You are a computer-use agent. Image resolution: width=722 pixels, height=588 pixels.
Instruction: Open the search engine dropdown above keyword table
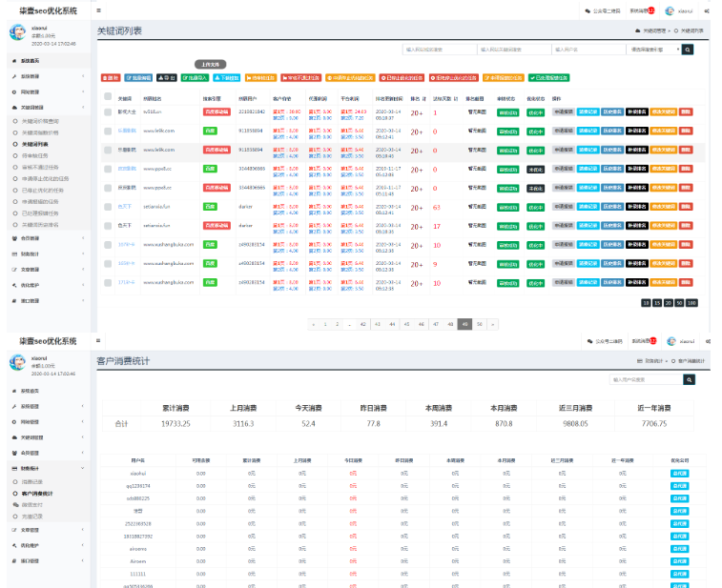(664, 49)
